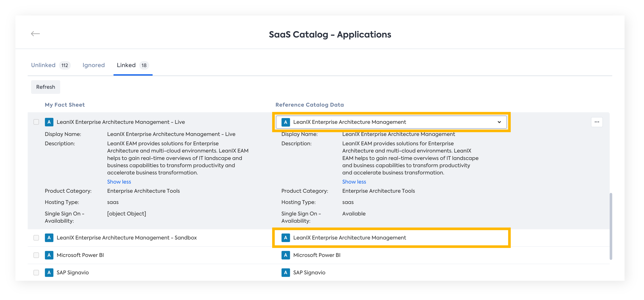Click Application icon beside Sandbox fact sheet
Viewport: 644px width, 300px height.
point(49,238)
